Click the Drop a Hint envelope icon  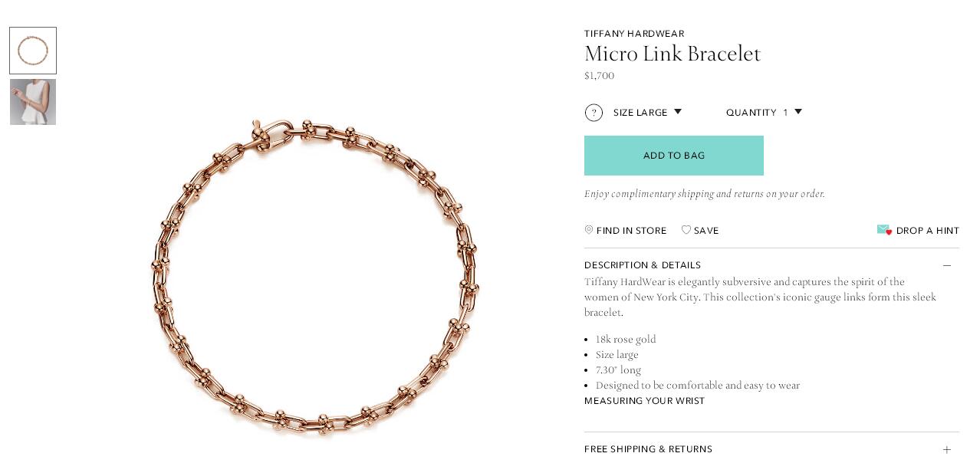(x=884, y=230)
